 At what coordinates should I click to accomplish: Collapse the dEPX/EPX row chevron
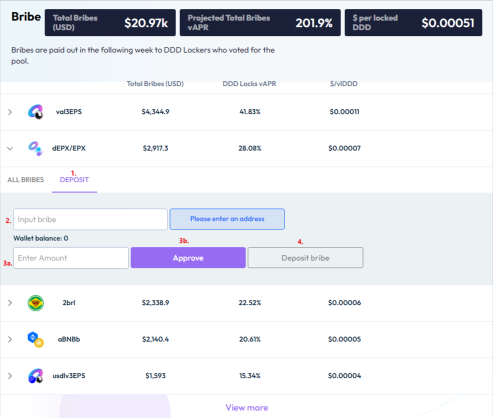tap(10, 148)
